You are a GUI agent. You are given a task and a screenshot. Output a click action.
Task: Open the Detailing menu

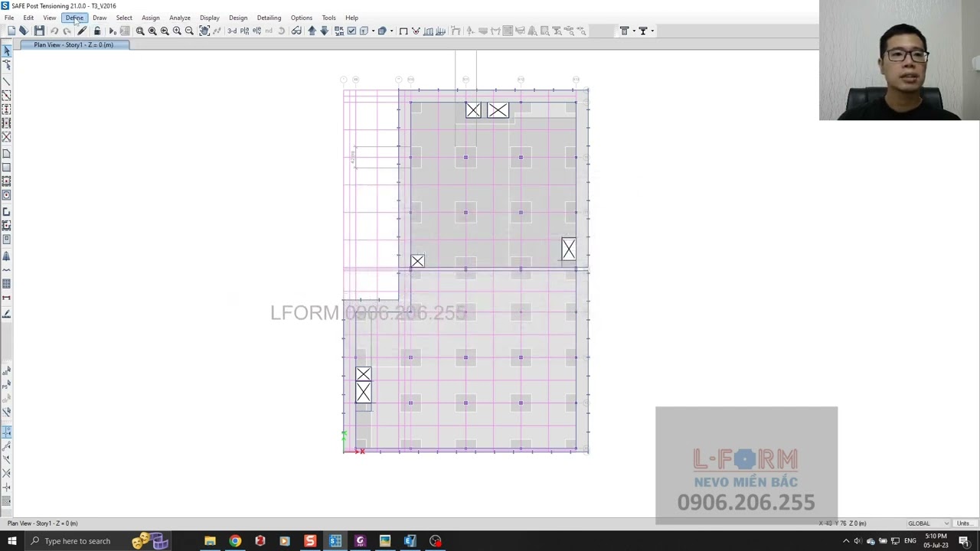coord(269,18)
